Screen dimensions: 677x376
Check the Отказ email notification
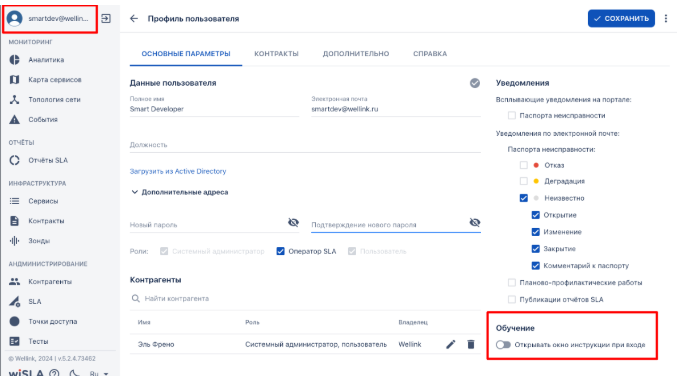coord(523,165)
